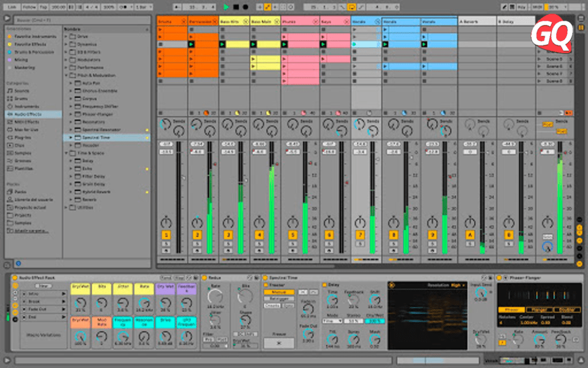Click the large Freeze button
The image size is (588, 368).
(x=278, y=343)
